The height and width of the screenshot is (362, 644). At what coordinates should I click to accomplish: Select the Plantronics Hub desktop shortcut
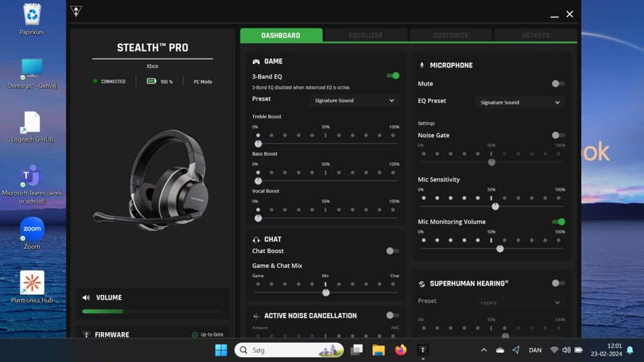point(32,287)
